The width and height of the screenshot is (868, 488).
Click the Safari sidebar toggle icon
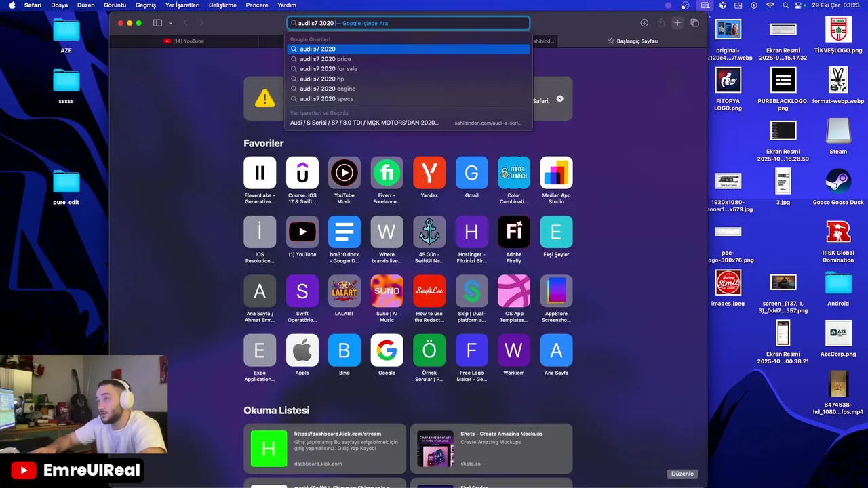point(157,23)
